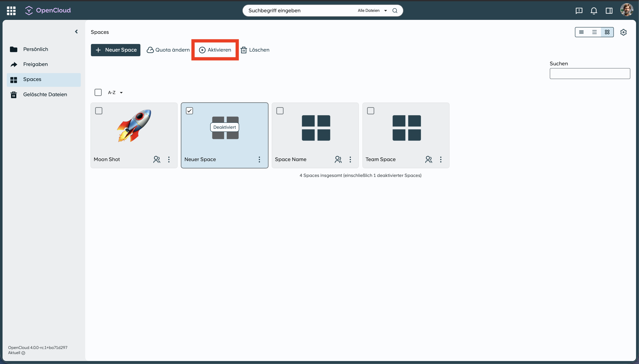Show members of Moon Shot space

pos(157,160)
